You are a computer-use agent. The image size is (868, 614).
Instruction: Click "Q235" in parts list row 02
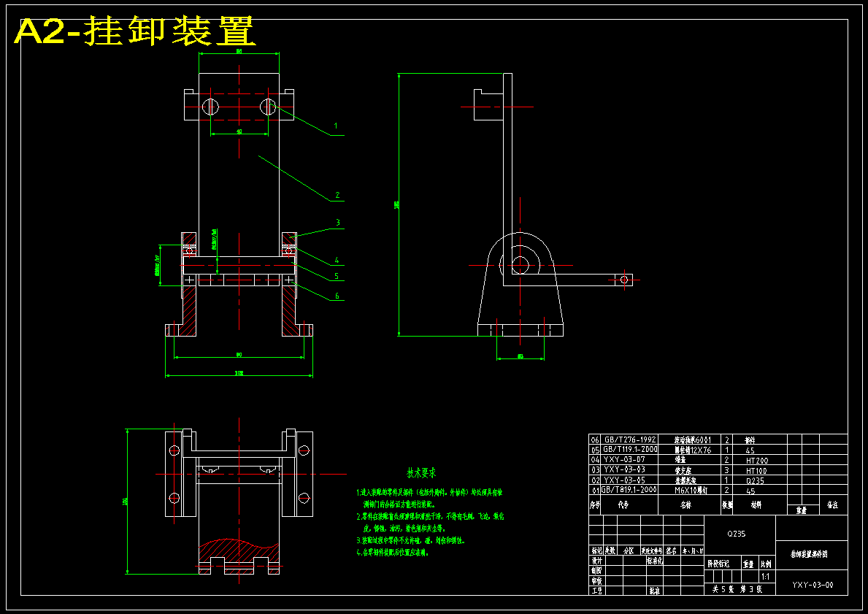coord(755,481)
